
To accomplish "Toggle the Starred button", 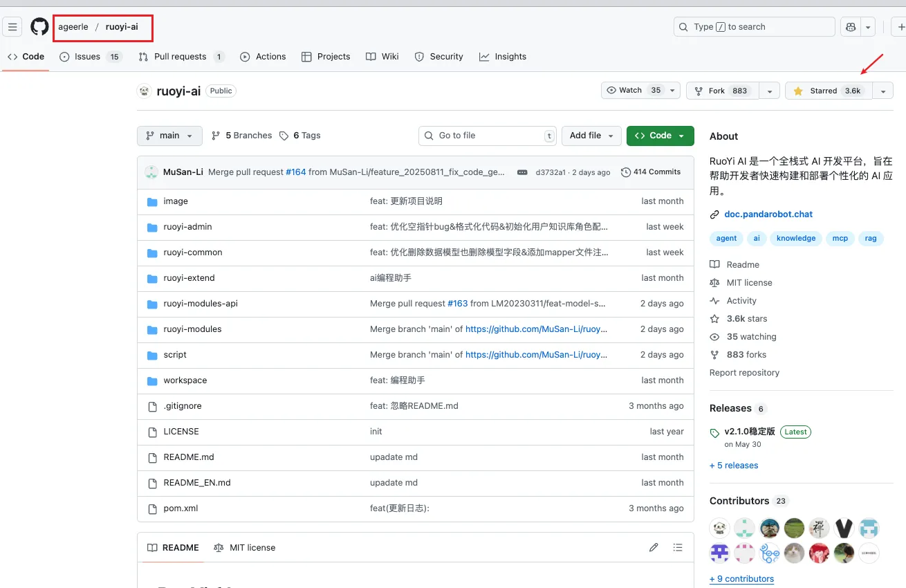I will [829, 91].
